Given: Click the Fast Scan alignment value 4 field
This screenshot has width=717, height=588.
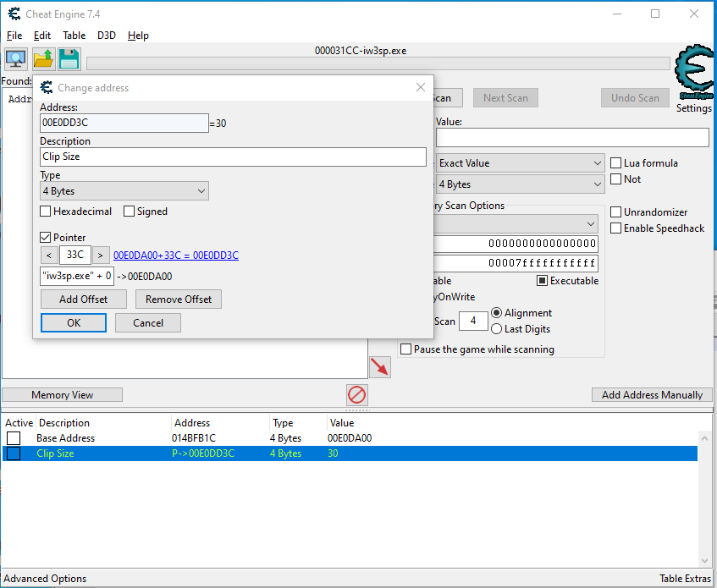Looking at the screenshot, I should [x=473, y=321].
